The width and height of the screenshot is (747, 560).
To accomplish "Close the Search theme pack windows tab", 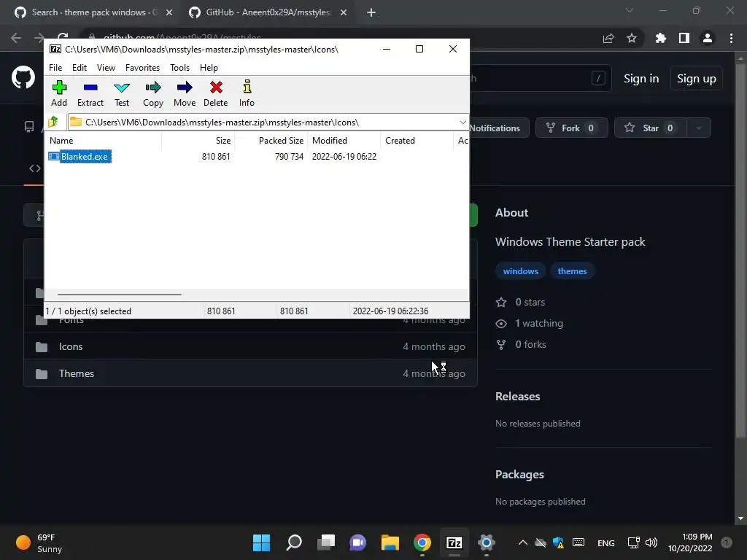I will 169,13.
